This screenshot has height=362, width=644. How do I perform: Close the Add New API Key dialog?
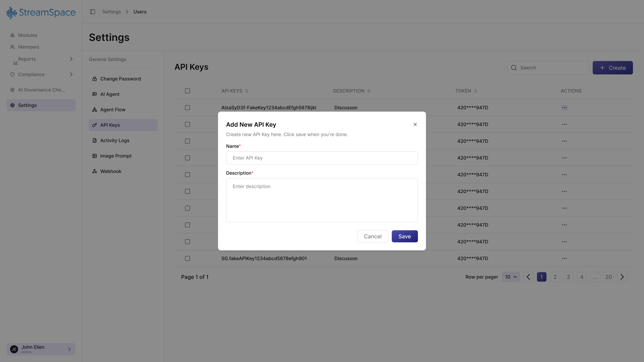click(415, 124)
